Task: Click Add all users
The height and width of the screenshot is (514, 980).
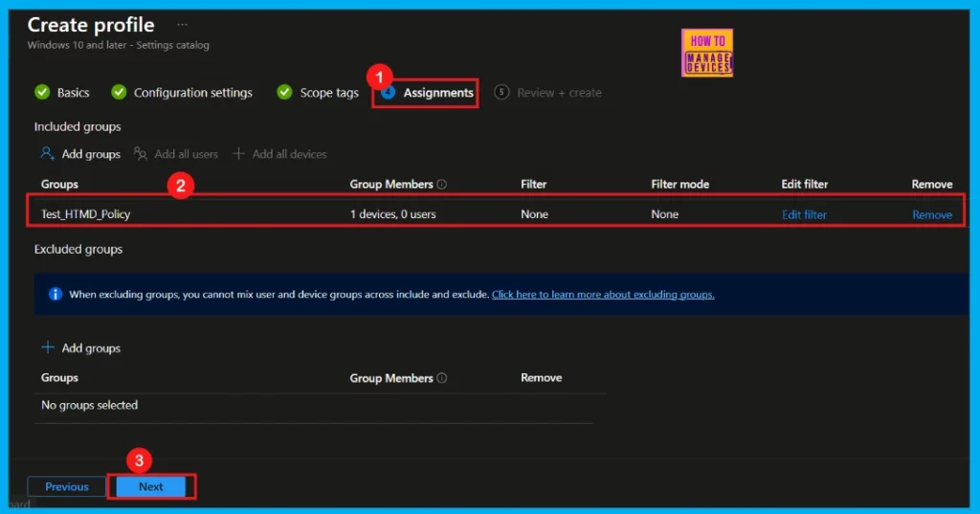Action: (x=187, y=154)
